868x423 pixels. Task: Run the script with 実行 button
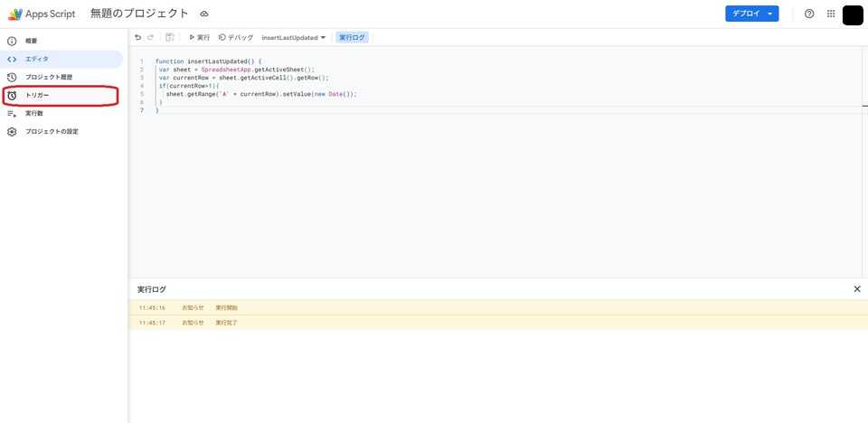point(199,38)
